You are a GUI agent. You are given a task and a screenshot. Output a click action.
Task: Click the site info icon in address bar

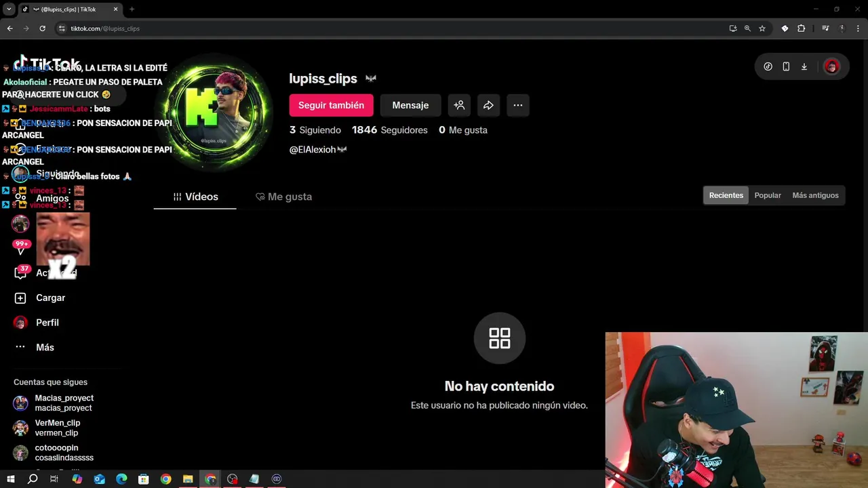coord(62,28)
